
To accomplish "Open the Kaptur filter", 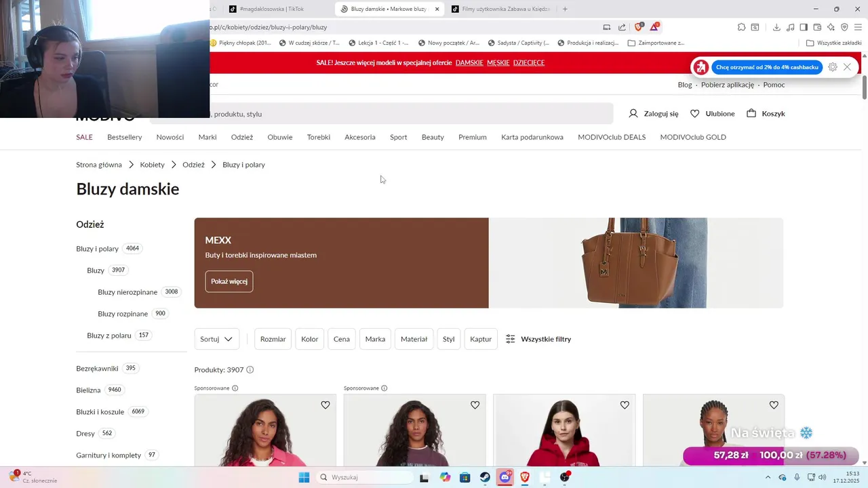I will click(481, 339).
